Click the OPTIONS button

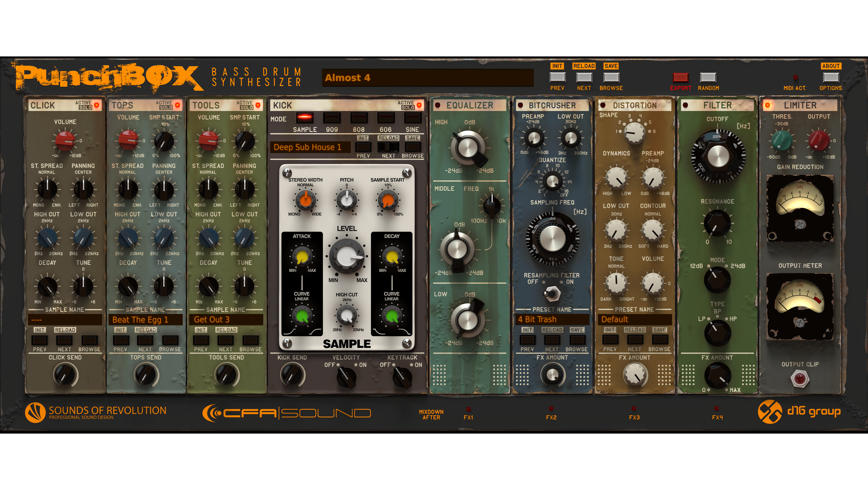[831, 78]
